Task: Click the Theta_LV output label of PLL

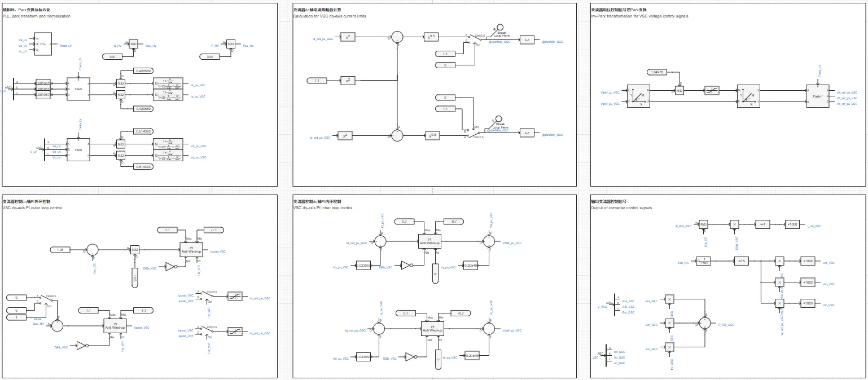Action: pos(66,46)
